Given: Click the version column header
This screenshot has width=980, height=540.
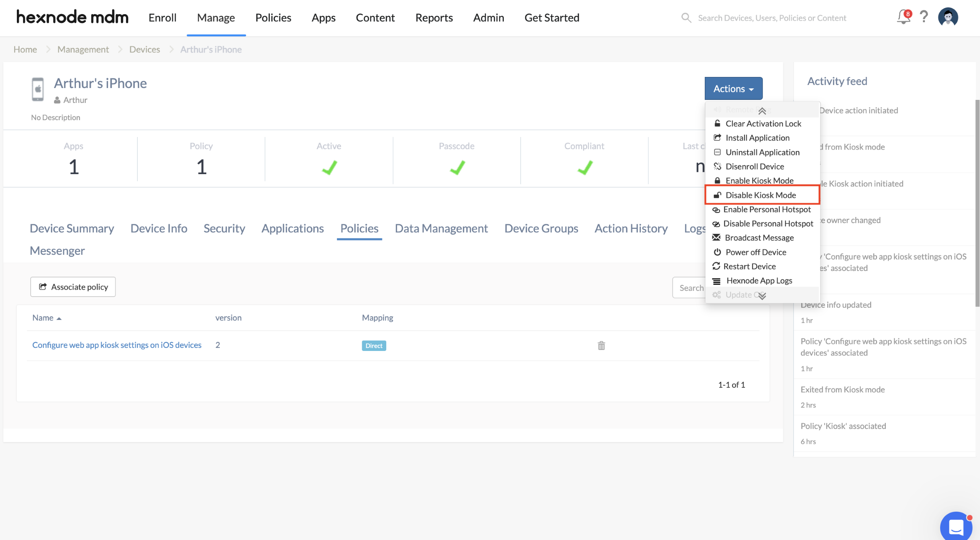Looking at the screenshot, I should [x=228, y=318].
